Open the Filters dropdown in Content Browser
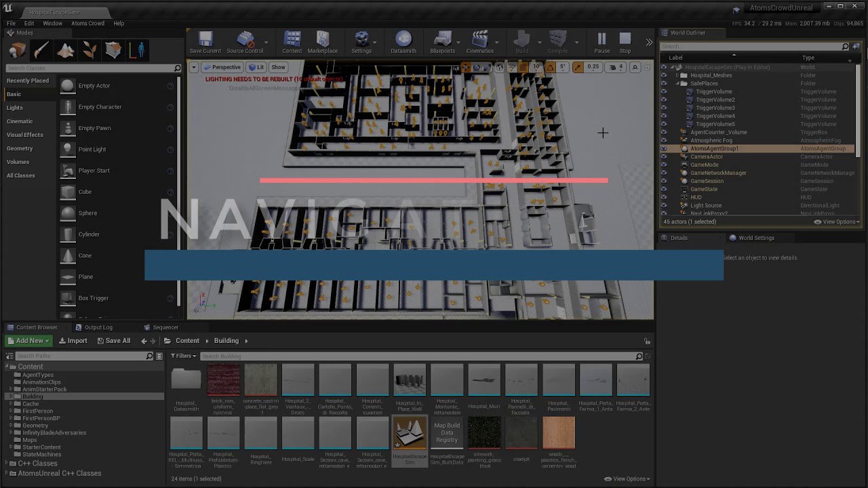Image resolution: width=868 pixels, height=488 pixels. (x=183, y=356)
